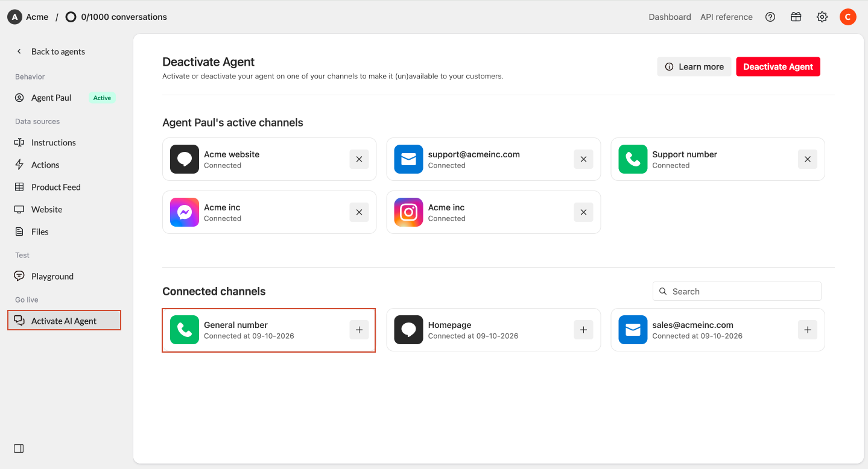
Task: Click the mail icon of sales@acmeinc.com
Action: (633, 330)
